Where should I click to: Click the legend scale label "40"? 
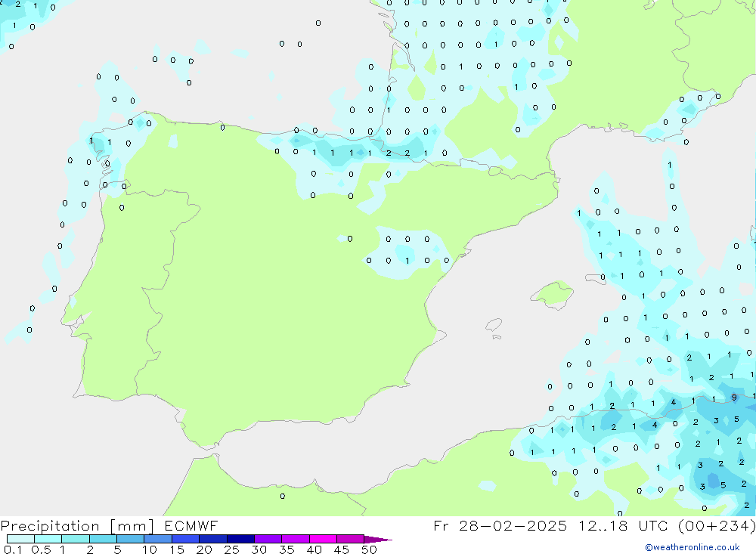pyautogui.click(x=314, y=549)
